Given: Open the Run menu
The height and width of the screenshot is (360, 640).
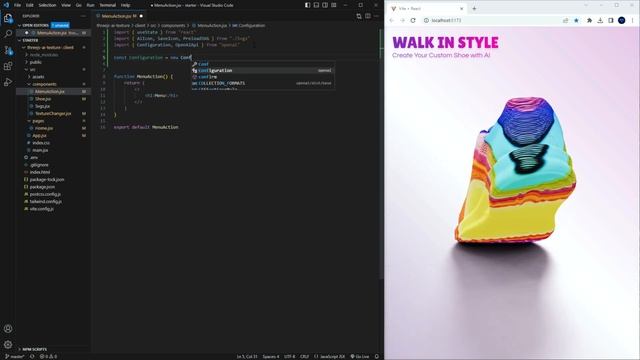Looking at the screenshot, I should click(91, 5).
